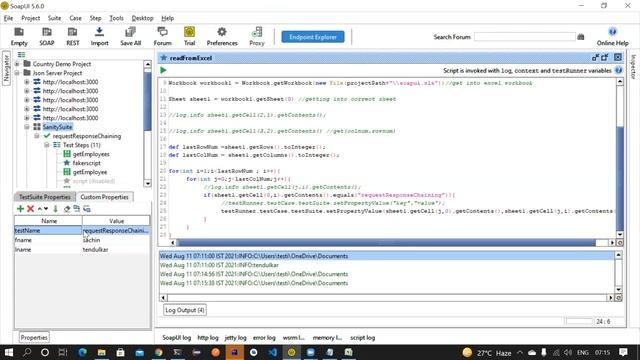Click the Log Output (4) button

[185, 310]
